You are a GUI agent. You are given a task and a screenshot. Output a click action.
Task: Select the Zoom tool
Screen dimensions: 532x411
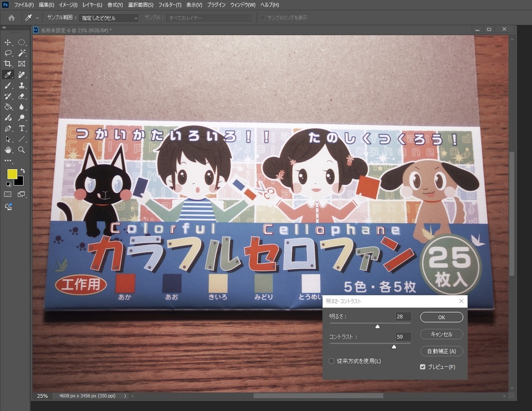coord(22,150)
